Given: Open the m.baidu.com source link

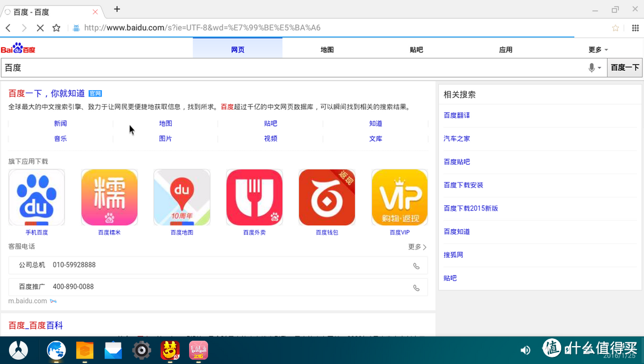Looking at the screenshot, I should coord(27,301).
